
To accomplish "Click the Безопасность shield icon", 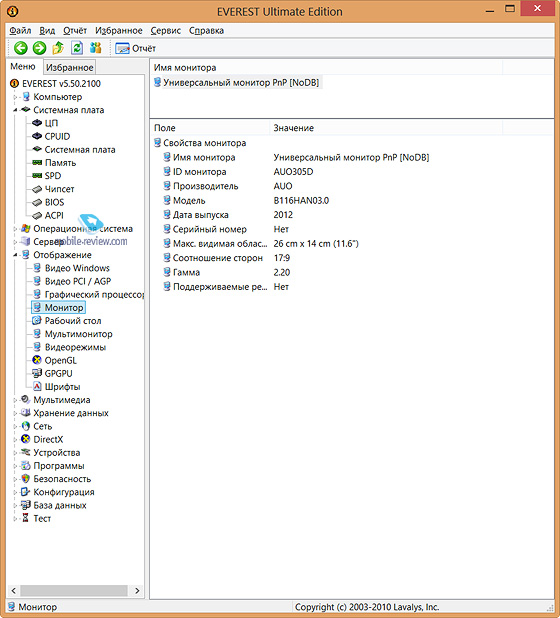I will pos(26,479).
